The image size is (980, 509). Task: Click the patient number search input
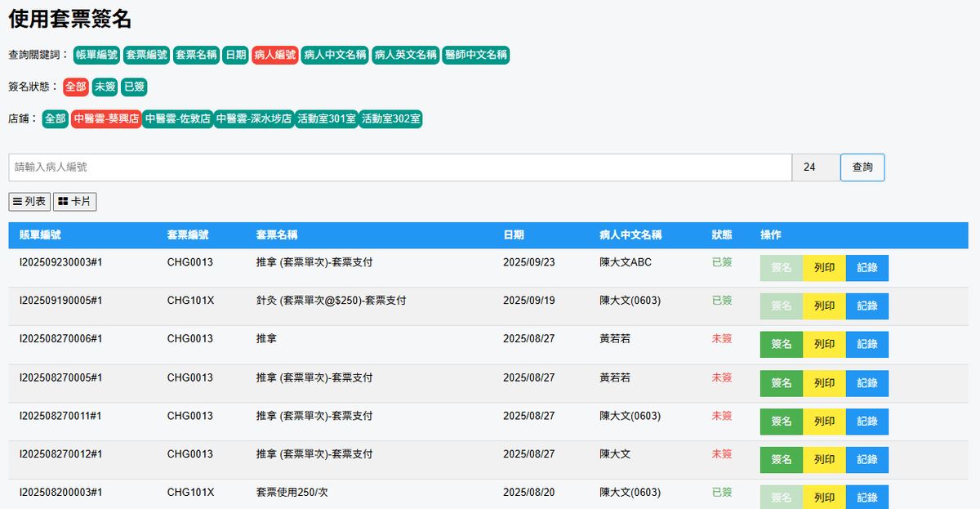[x=400, y=167]
